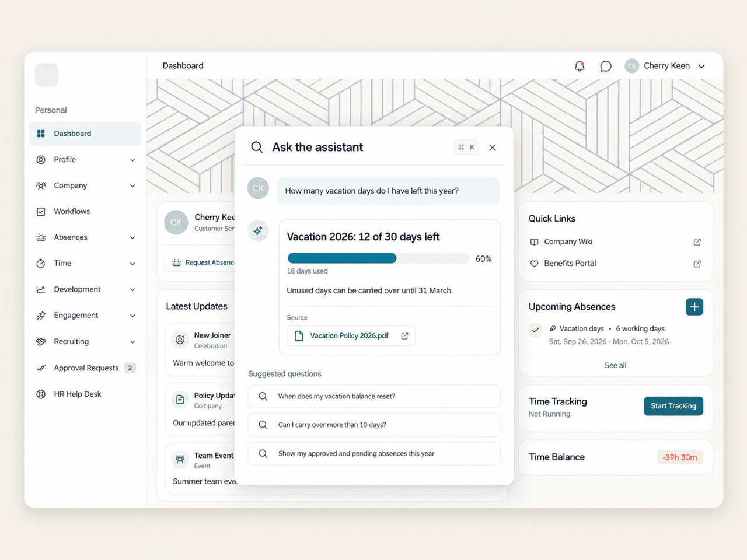Click the Approval Requests double-check icon

41,368
